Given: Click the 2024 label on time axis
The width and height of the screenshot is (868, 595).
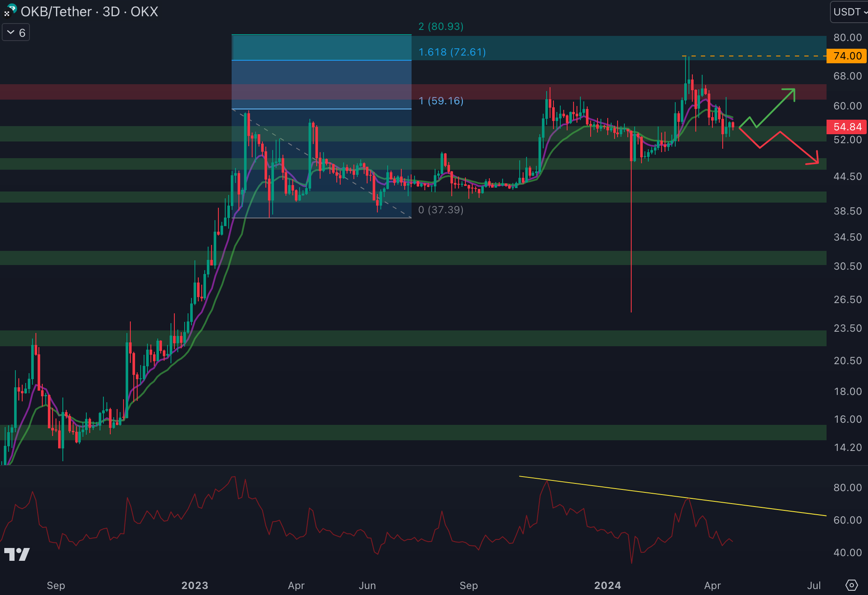Looking at the screenshot, I should click(607, 585).
